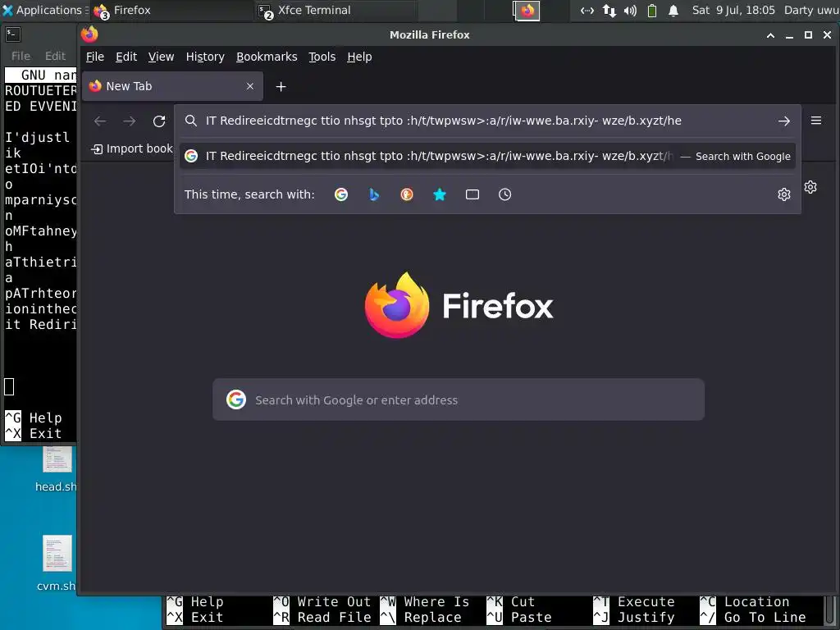Viewport: 840px width, 630px height.
Task: Select the New Tab tab
Action: (172, 86)
